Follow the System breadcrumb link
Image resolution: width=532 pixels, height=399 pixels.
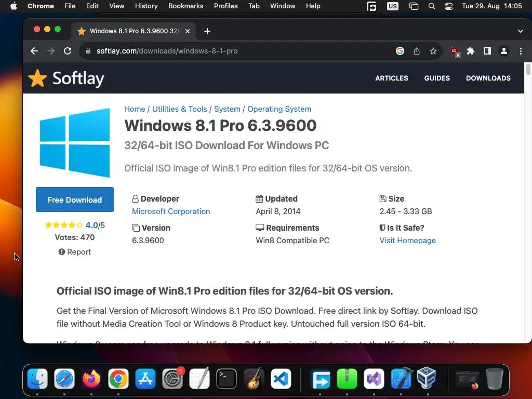coord(227,109)
